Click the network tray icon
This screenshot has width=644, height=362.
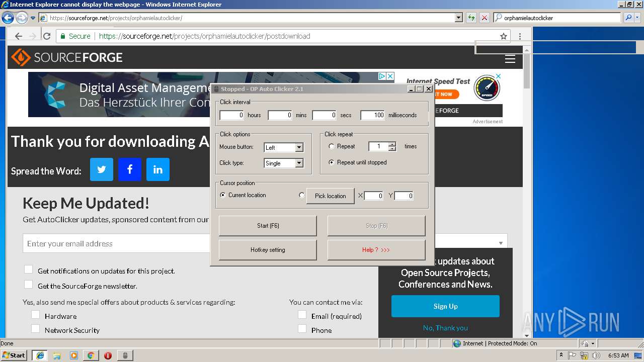tap(584, 355)
